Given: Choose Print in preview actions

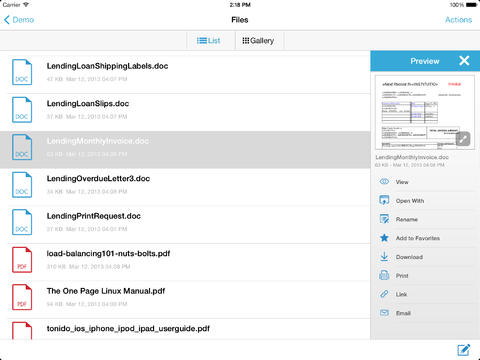Looking at the screenshot, I should [425, 275].
